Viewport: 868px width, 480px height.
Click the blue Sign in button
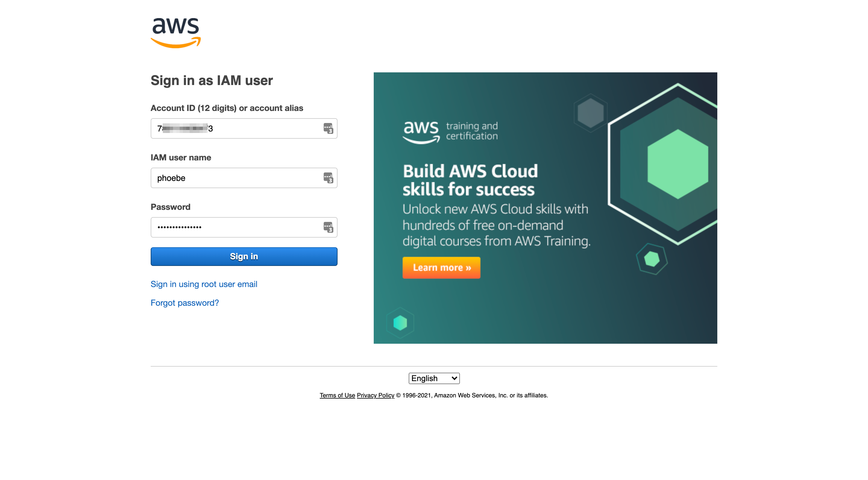244,257
